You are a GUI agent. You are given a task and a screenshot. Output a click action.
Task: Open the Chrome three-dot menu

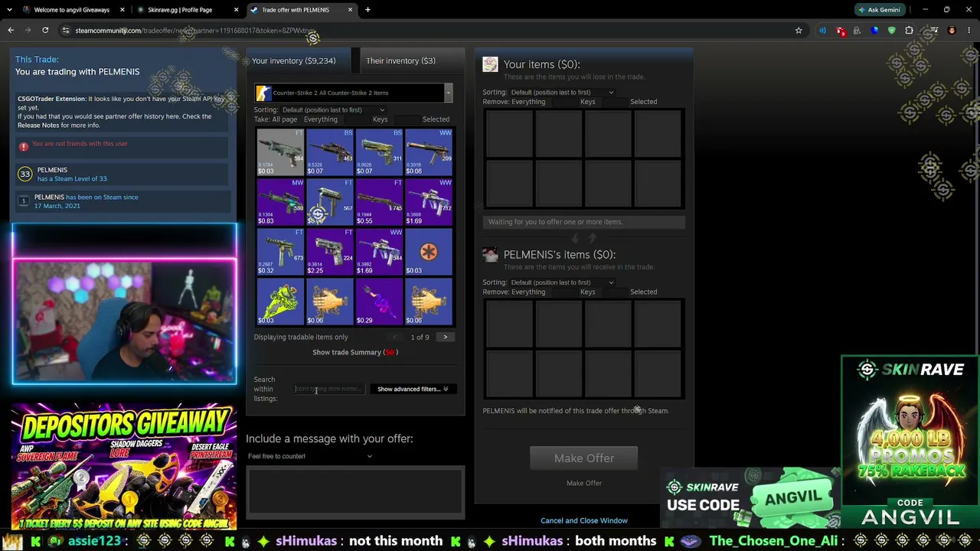(969, 31)
